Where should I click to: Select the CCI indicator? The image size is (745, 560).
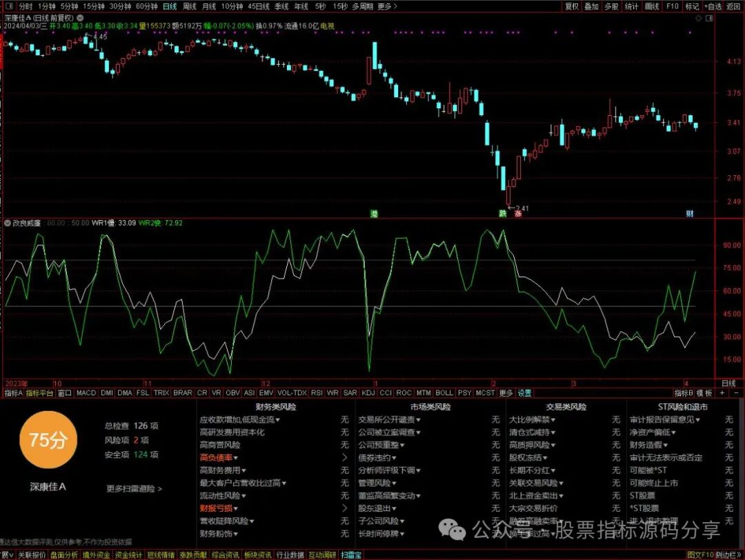click(x=386, y=393)
